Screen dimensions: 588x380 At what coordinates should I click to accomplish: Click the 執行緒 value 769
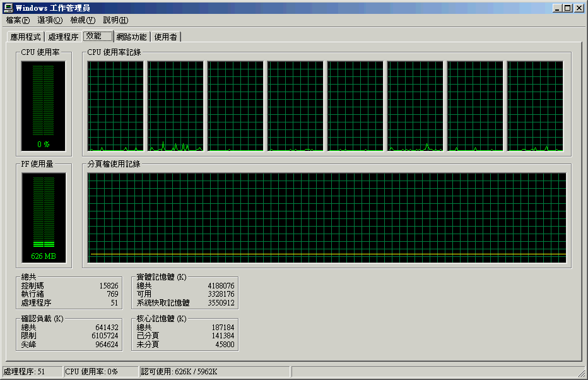tap(112, 294)
